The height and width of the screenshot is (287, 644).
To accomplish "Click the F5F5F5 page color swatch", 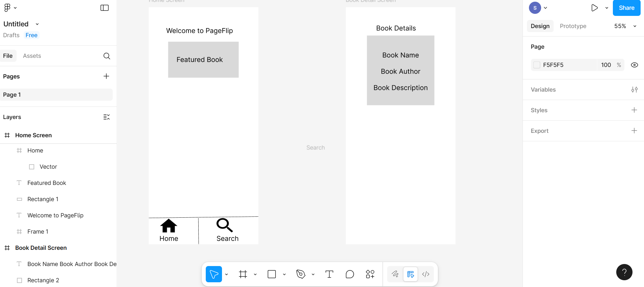I will [x=537, y=65].
